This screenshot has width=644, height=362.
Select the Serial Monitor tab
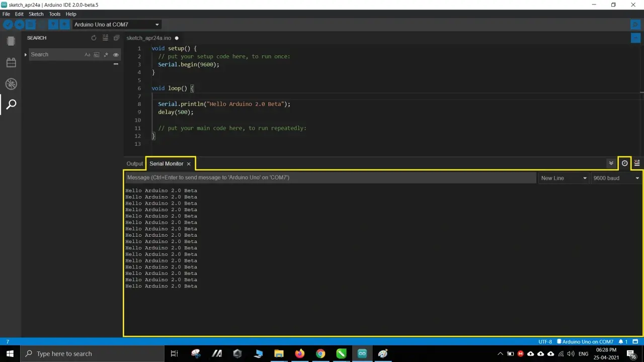(167, 163)
